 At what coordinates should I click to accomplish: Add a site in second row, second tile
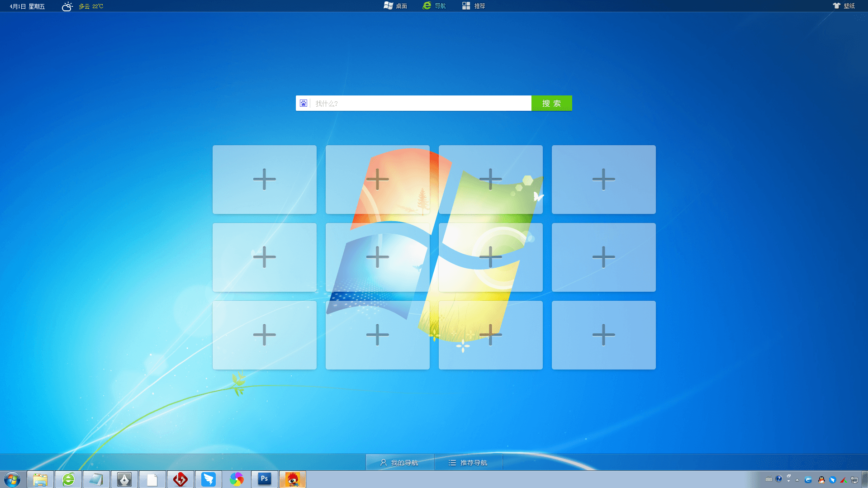[x=378, y=257]
